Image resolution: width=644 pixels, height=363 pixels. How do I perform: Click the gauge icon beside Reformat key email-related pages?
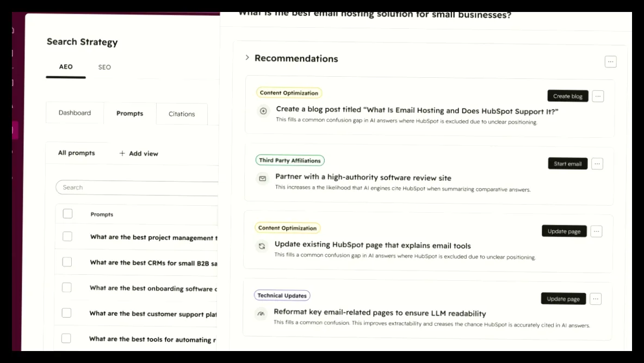[261, 313]
